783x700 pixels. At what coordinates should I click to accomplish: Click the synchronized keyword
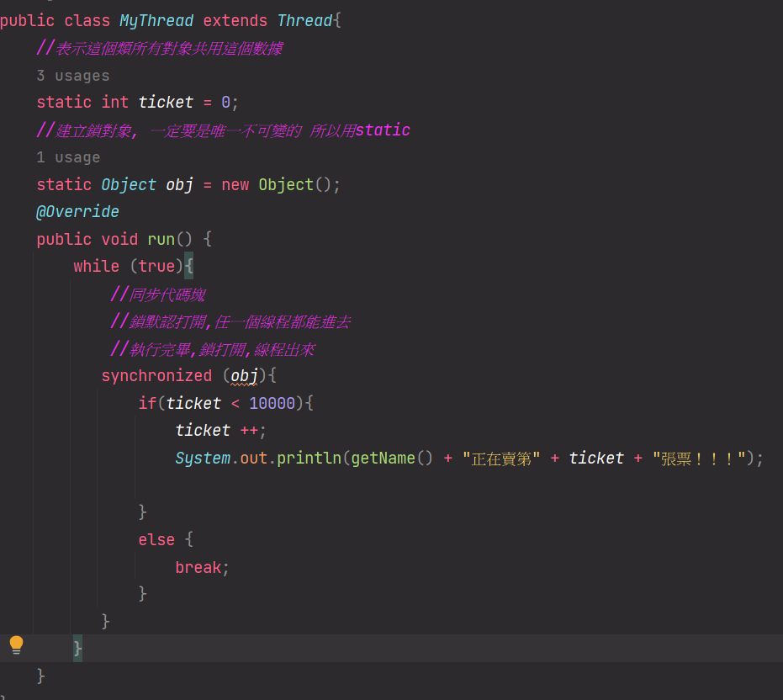156,376
